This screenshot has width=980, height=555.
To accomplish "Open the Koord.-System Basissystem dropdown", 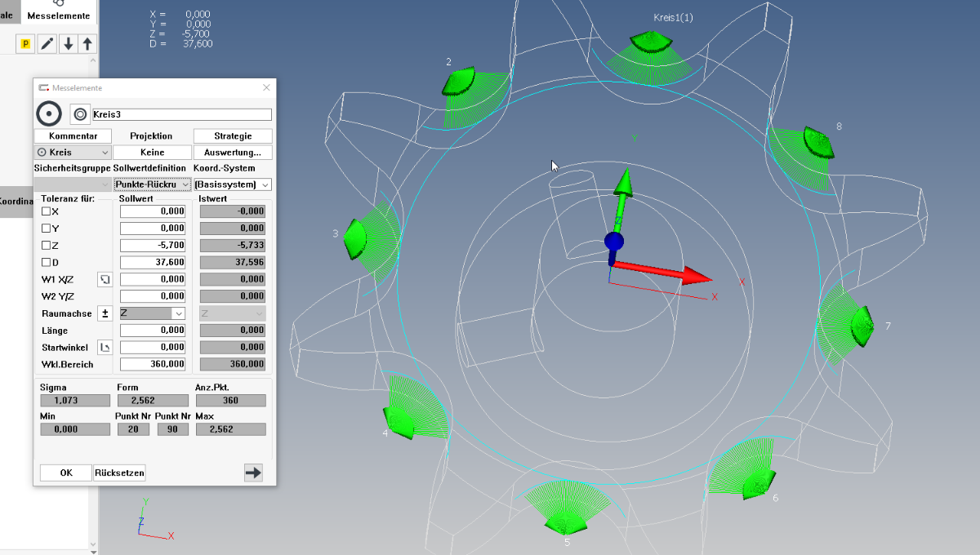I will pos(232,184).
